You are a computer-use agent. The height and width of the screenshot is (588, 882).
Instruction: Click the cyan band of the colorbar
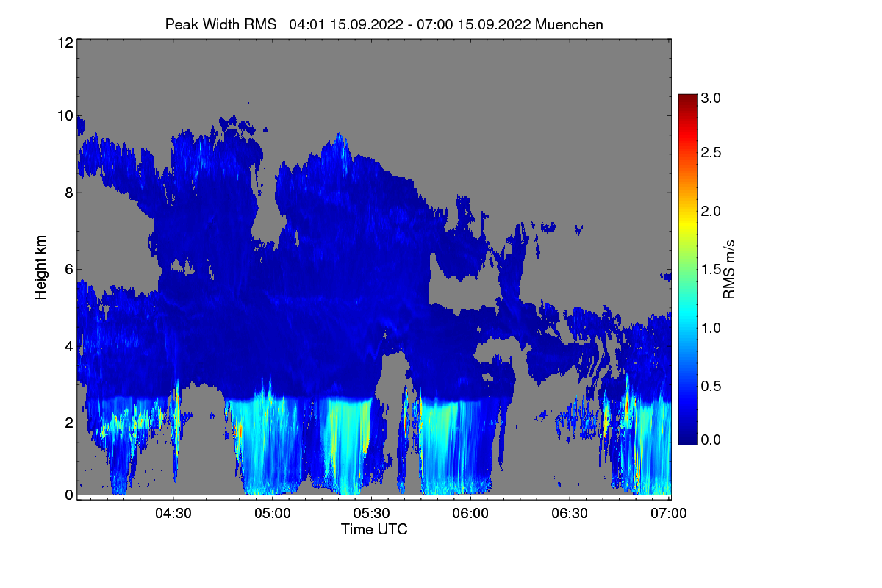pos(686,316)
